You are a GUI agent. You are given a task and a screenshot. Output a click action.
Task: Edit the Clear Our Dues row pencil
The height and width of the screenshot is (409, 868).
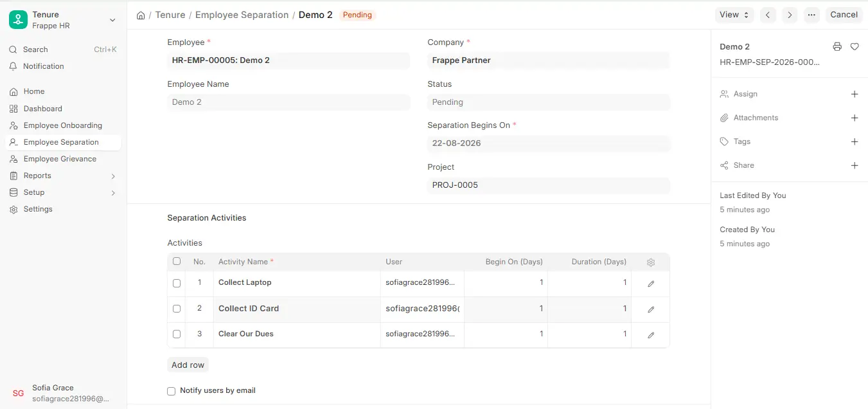pos(651,335)
